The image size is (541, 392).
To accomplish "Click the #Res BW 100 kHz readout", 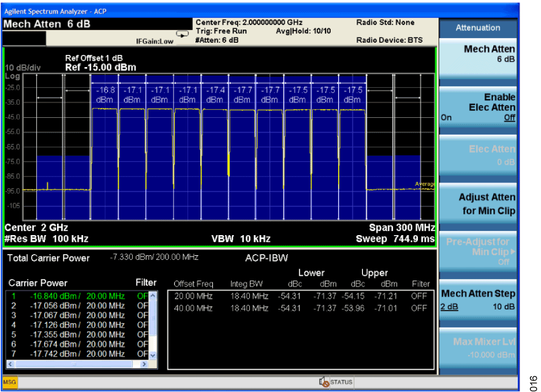I will [x=46, y=239].
